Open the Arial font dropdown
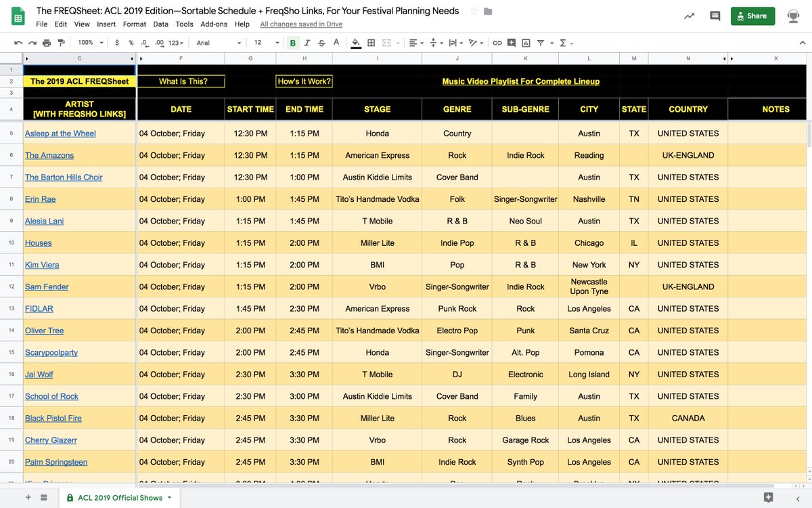The image size is (812, 508). pos(219,43)
